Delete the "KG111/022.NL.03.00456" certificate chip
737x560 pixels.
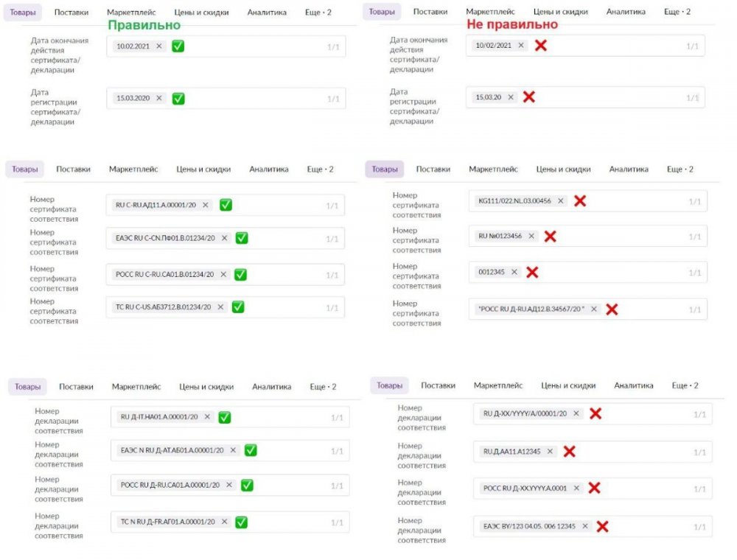pos(561,200)
